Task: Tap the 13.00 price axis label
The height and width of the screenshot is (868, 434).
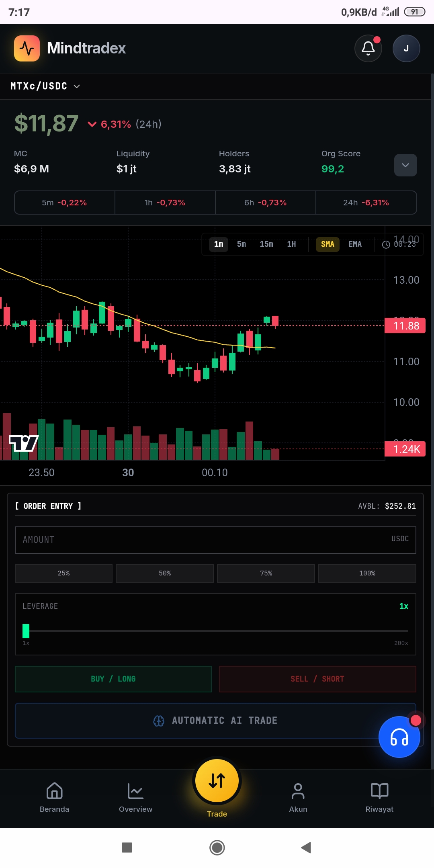Action: click(406, 280)
